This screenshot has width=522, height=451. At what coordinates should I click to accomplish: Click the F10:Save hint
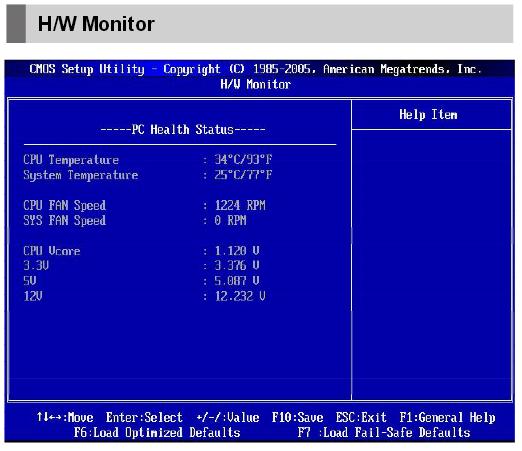click(x=297, y=417)
